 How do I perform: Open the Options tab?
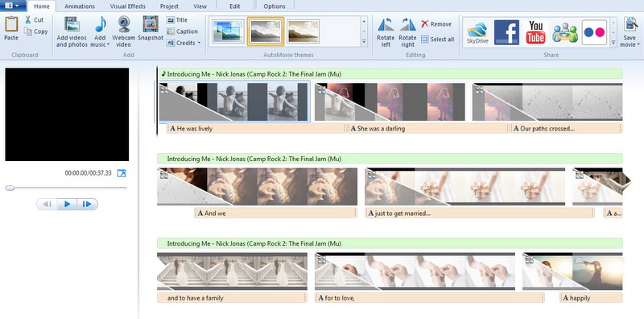(275, 6)
